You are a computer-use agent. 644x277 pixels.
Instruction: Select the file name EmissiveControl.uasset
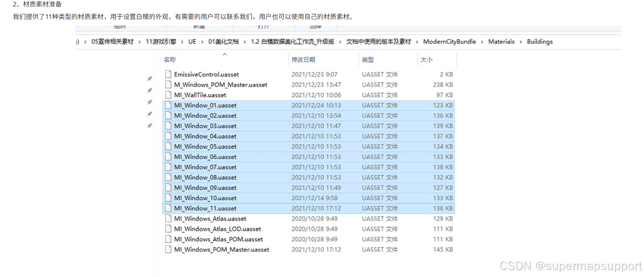(x=206, y=74)
